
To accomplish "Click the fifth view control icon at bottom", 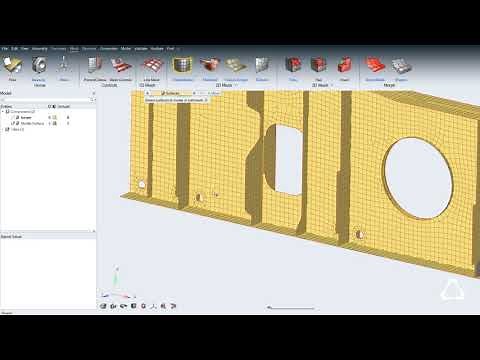I will point(143,306).
